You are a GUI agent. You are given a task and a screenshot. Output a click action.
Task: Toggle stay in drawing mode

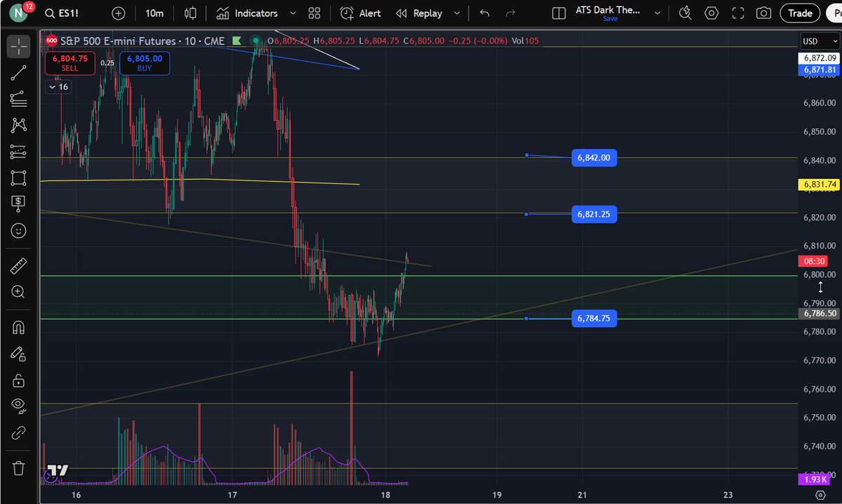(18, 354)
